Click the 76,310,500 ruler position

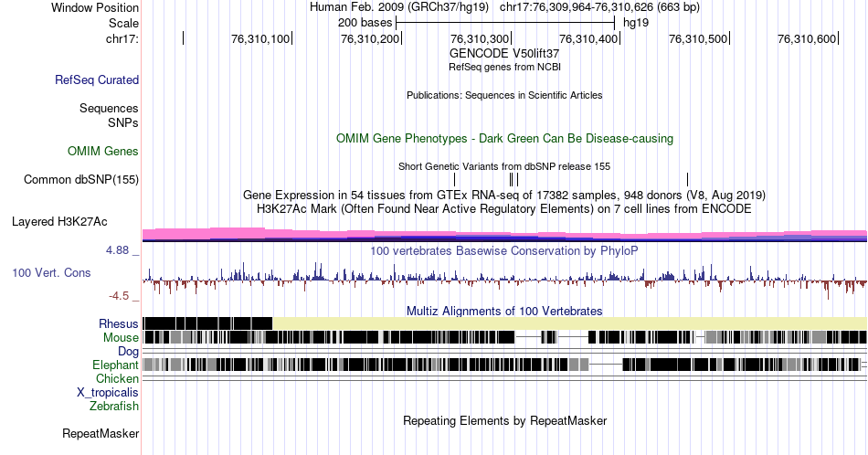[699, 38]
